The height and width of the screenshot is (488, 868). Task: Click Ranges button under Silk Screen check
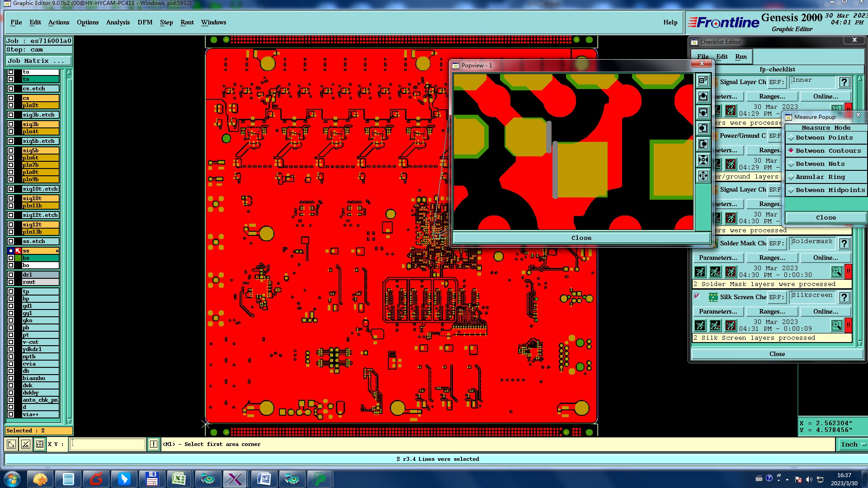point(772,311)
